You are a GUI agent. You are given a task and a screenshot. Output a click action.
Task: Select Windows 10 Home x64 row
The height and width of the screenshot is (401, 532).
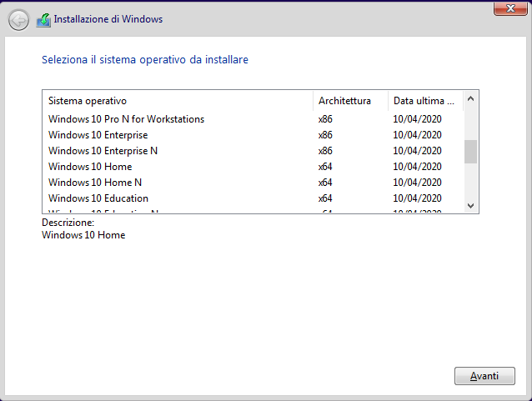tap(253, 167)
